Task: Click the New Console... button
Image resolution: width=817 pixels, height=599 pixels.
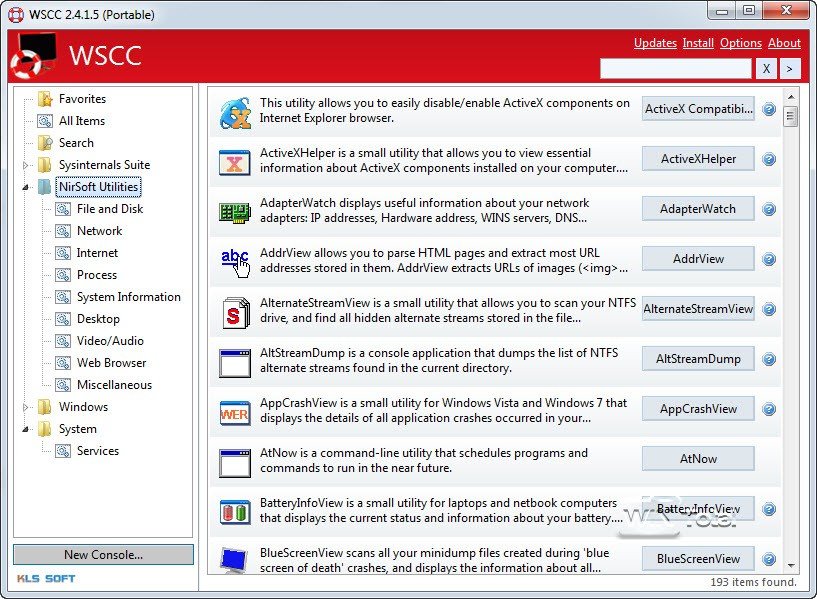Action: point(103,555)
